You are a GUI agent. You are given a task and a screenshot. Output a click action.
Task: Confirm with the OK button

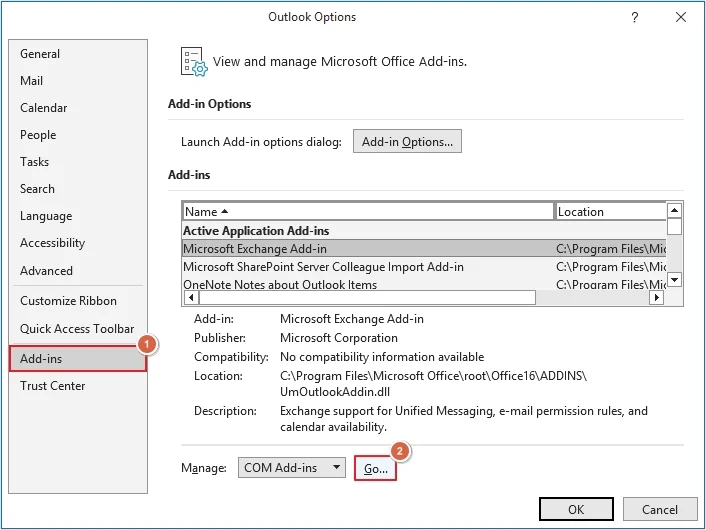pos(576,509)
